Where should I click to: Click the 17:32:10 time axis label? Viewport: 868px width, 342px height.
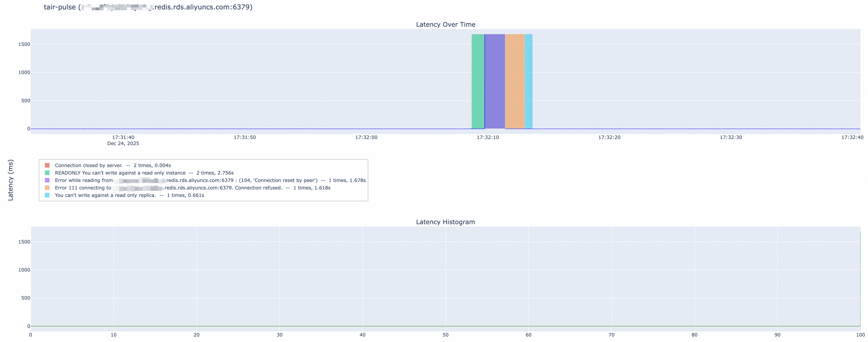tap(488, 137)
